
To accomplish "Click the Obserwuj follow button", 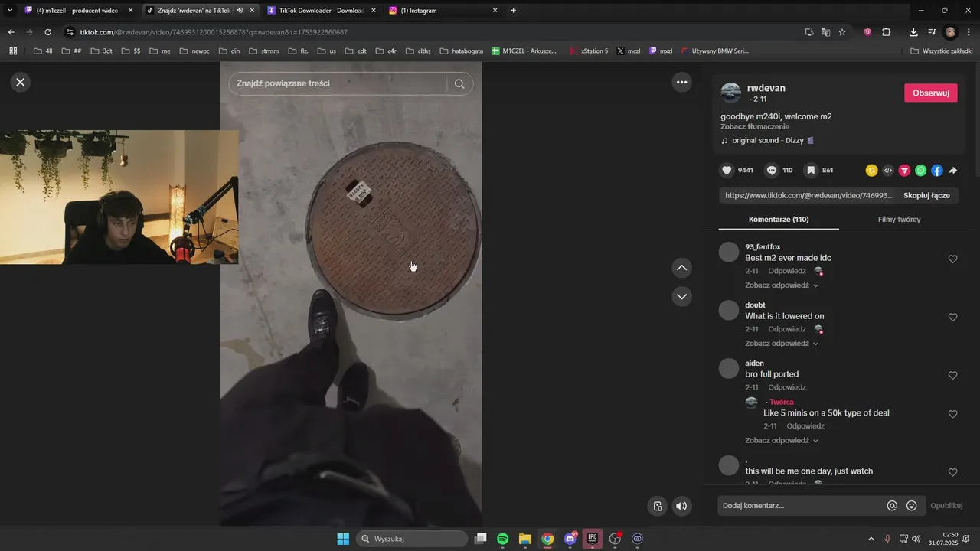I will click(930, 93).
